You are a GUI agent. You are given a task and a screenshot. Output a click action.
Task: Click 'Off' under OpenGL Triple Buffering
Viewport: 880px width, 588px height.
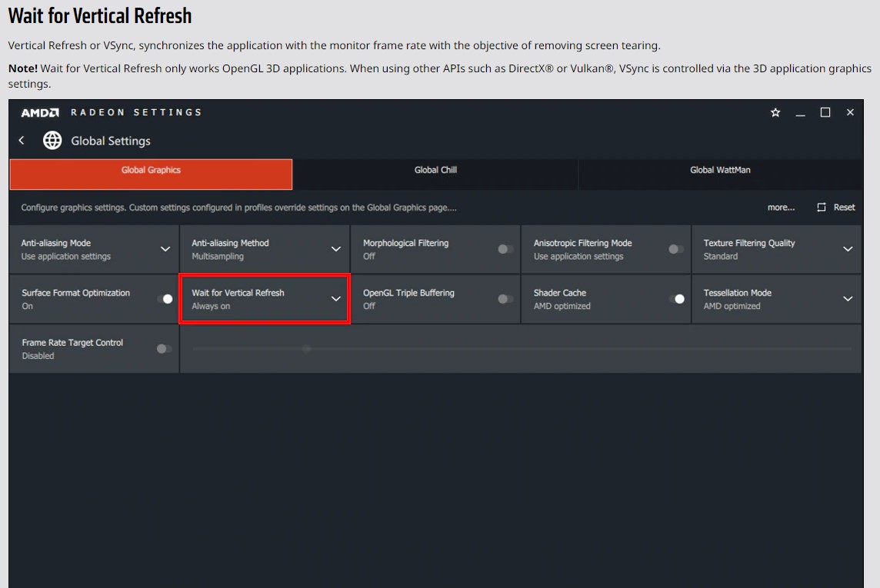pyautogui.click(x=368, y=306)
